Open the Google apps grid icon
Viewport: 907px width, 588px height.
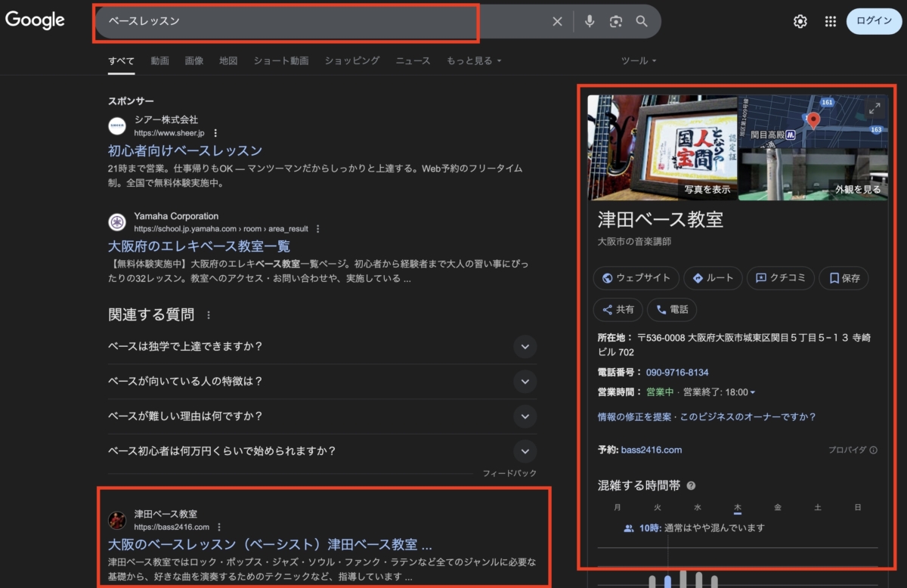pos(831,22)
